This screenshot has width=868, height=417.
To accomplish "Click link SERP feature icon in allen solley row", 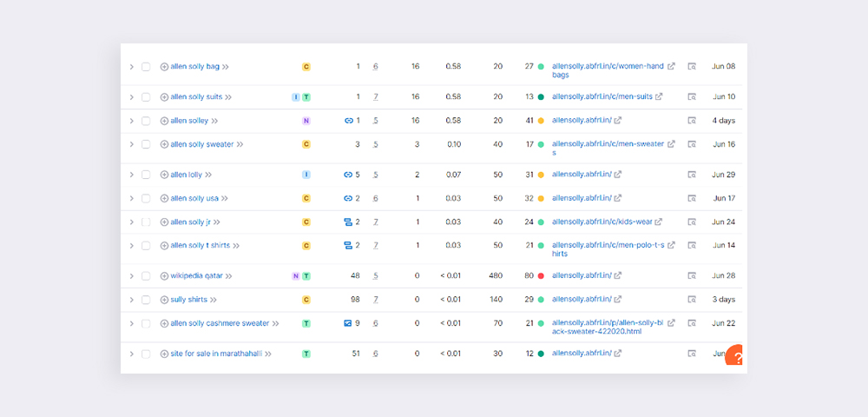I will pyautogui.click(x=349, y=121).
